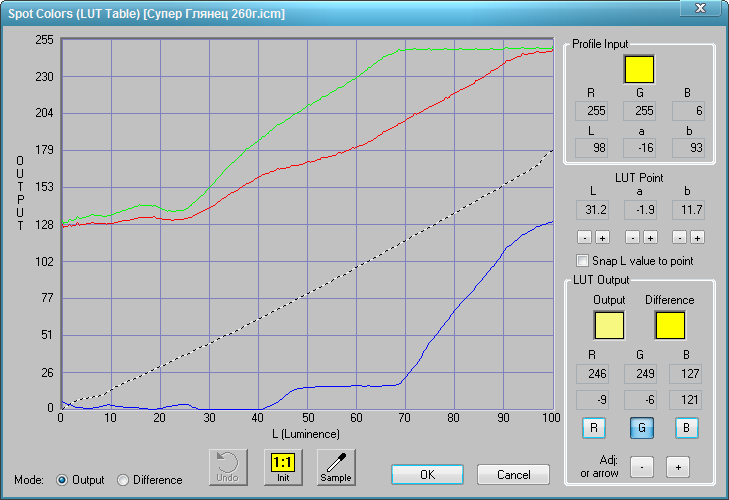
Task: Click Profile Input R field 255
Action: [x=591, y=111]
